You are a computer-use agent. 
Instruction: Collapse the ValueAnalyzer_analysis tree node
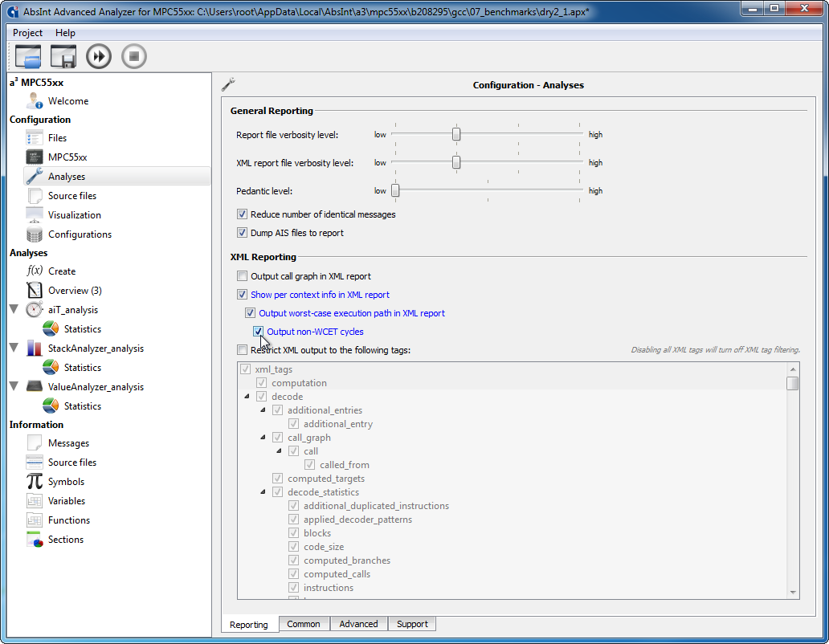click(x=14, y=386)
